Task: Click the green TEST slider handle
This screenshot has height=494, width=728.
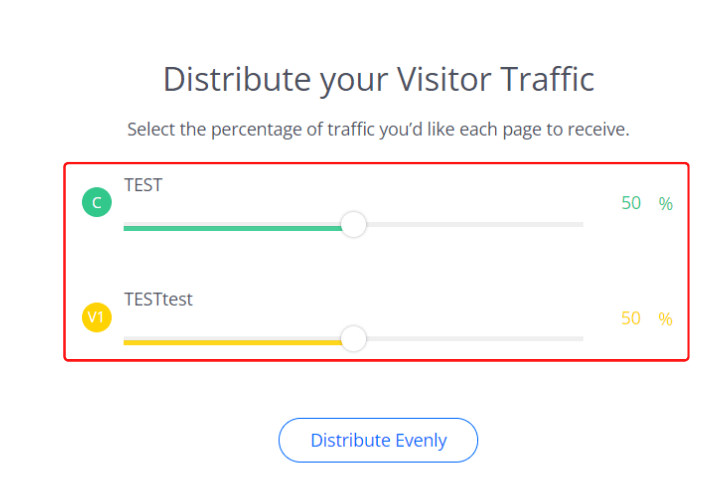Action: [353, 225]
